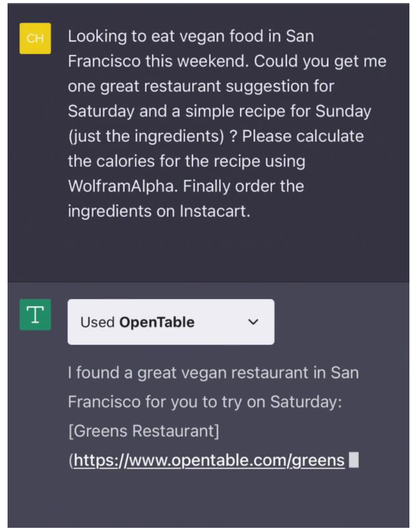Screen dimensions: 419x532
Task: Click "Saturday and a simple recipe" line
Action: pos(219,111)
